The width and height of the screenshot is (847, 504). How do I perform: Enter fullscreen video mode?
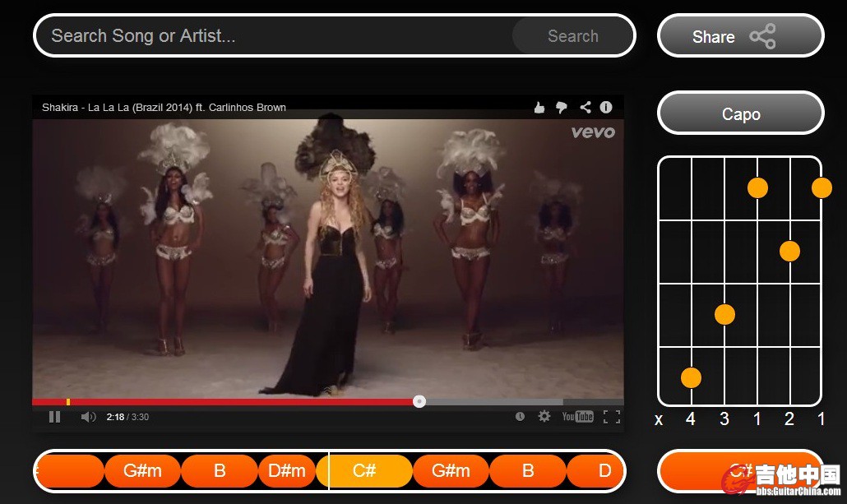tap(612, 417)
